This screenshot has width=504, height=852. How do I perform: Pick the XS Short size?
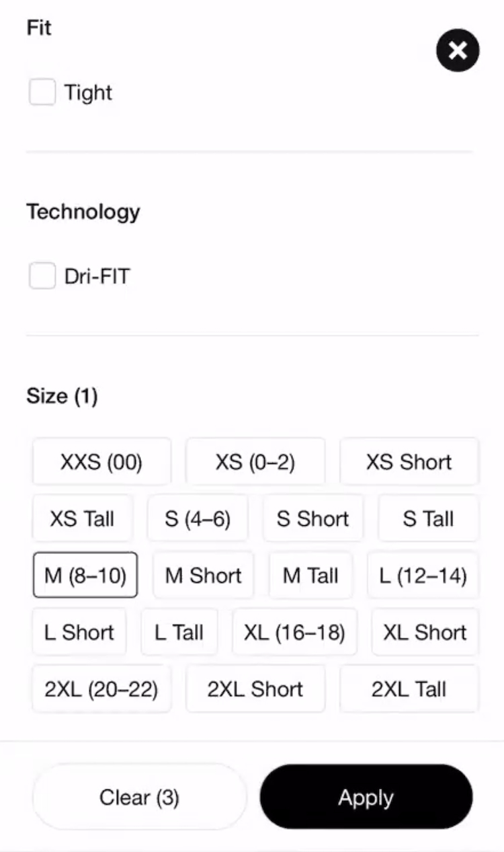pos(409,462)
